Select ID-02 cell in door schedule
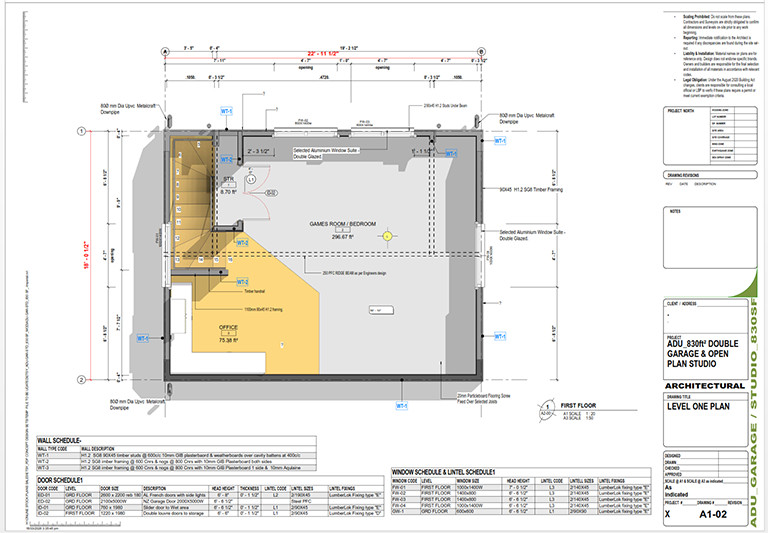768x533 pixels. 51,513
